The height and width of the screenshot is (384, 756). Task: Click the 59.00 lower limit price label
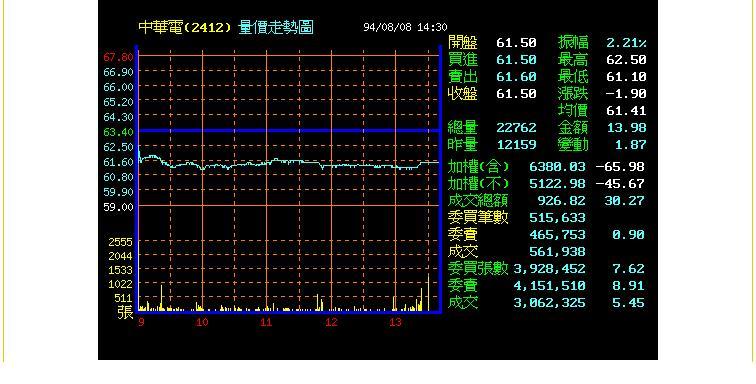coord(118,207)
